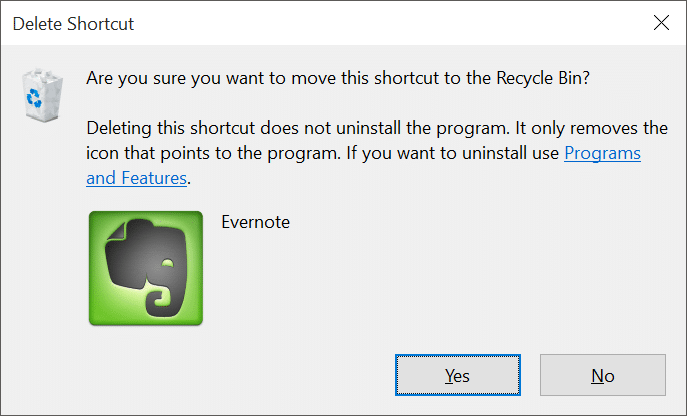The image size is (687, 416).
Task: Click the green border of Evernote thumbnail
Action: coord(93,268)
